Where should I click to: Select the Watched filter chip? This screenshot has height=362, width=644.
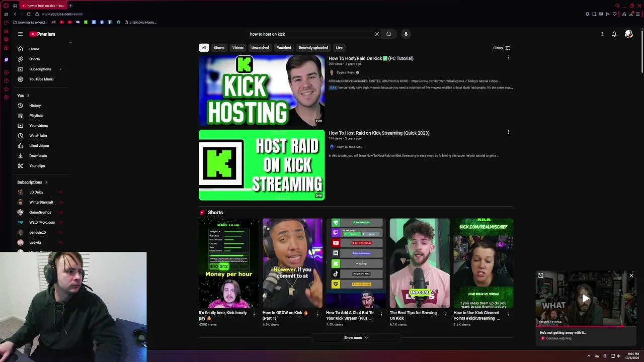[x=284, y=48]
